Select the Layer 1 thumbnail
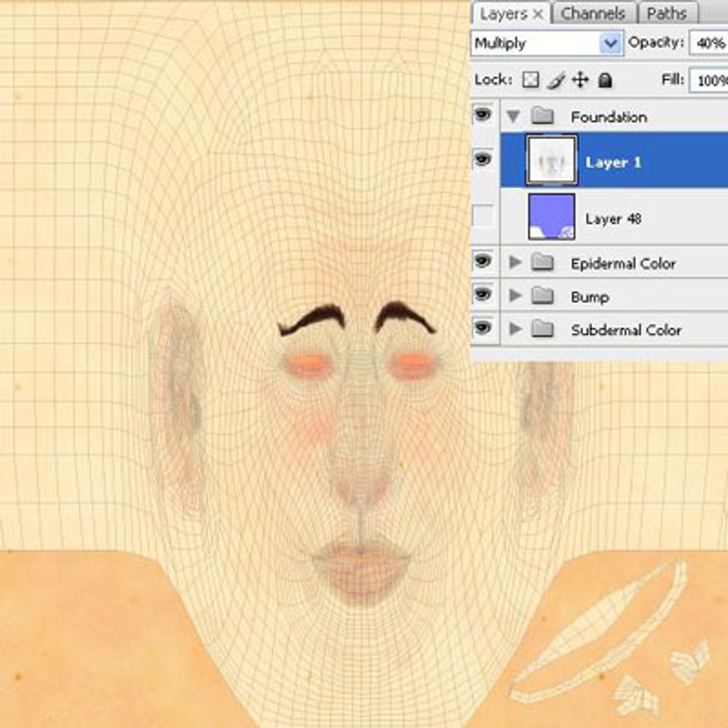This screenshot has width=728, height=728. pyautogui.click(x=551, y=160)
